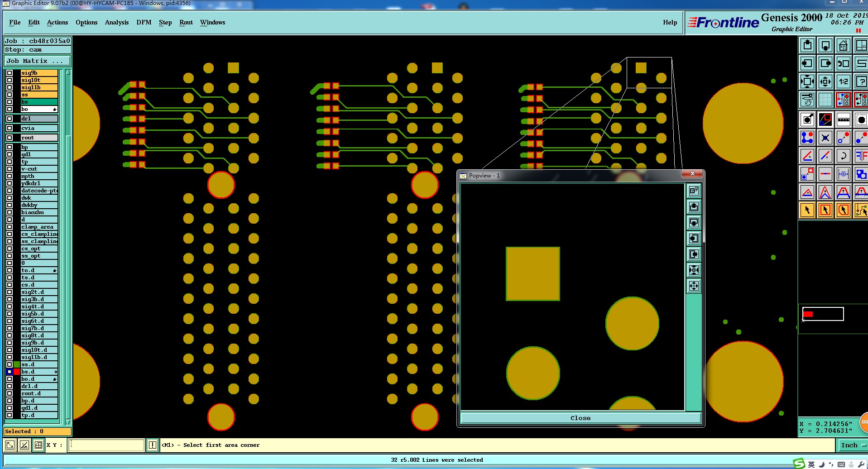Screen dimensions: 868x469
Task: Toggle the grid display icon
Action: 825,100
